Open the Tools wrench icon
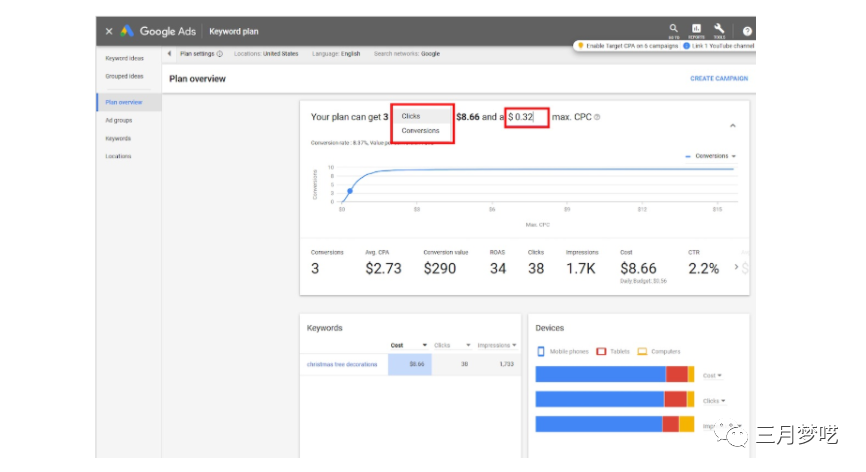The image size is (866, 472). (719, 29)
